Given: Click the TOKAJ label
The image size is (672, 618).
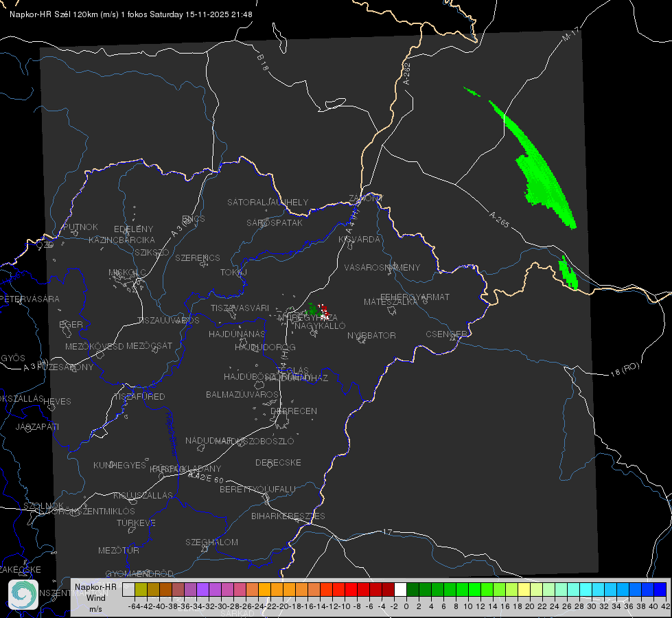Looking at the screenshot, I should tap(233, 273).
